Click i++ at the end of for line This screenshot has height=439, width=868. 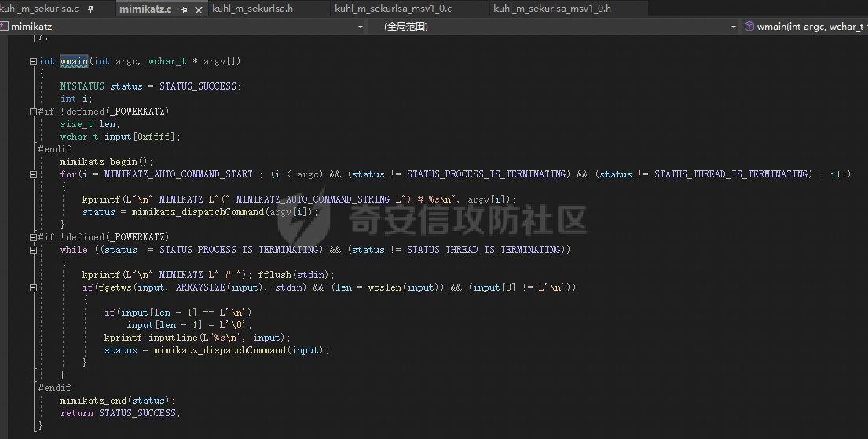pyautogui.click(x=839, y=174)
